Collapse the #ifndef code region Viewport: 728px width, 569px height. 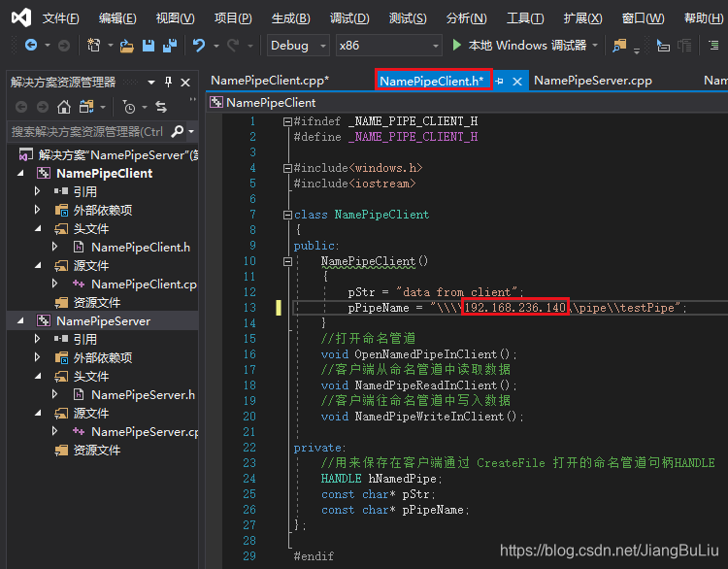(x=287, y=121)
